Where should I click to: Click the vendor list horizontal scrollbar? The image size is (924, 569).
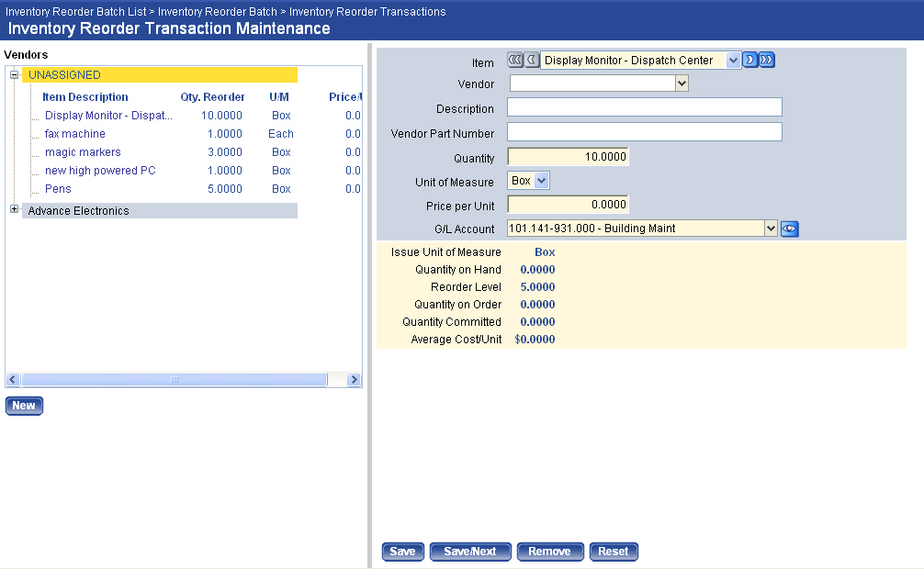click(175, 379)
